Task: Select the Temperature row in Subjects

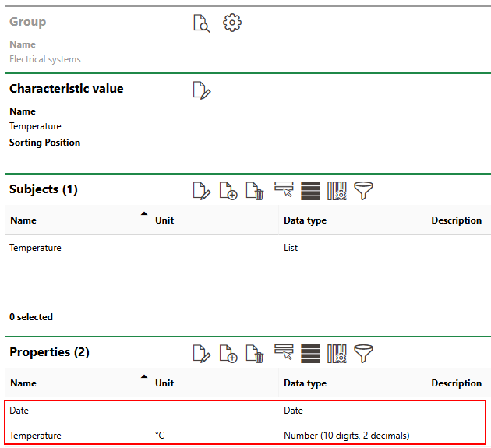Action: 35,248
